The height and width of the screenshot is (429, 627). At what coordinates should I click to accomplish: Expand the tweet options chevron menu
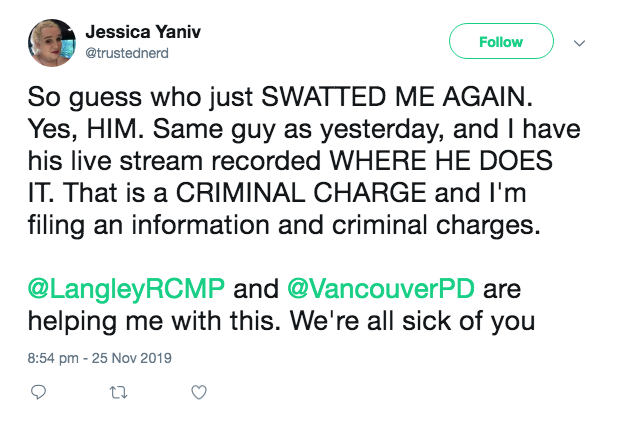[579, 43]
